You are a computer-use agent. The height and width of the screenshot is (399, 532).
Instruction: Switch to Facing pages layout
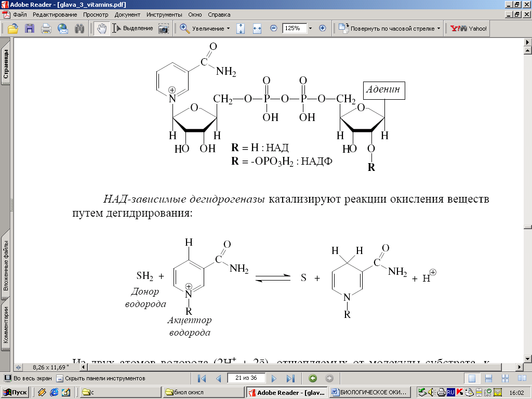click(x=522, y=378)
